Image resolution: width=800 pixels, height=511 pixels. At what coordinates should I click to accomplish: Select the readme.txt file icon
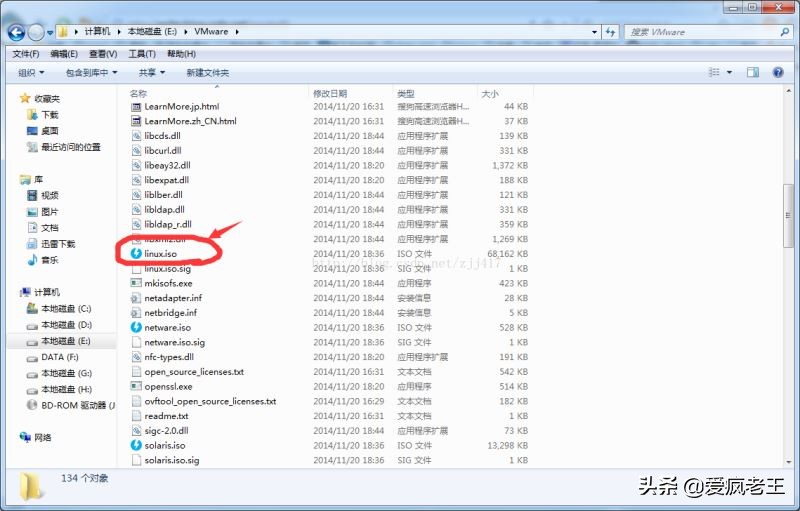click(x=136, y=416)
